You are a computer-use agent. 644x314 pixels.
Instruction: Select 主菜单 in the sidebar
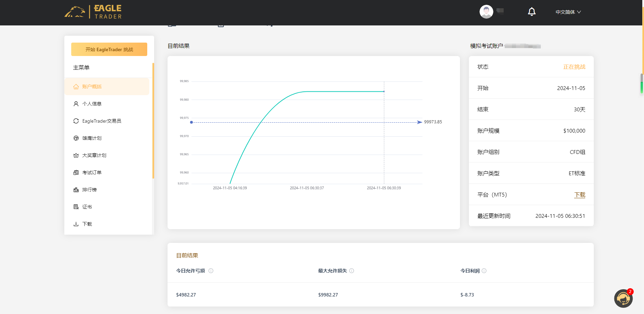point(81,67)
